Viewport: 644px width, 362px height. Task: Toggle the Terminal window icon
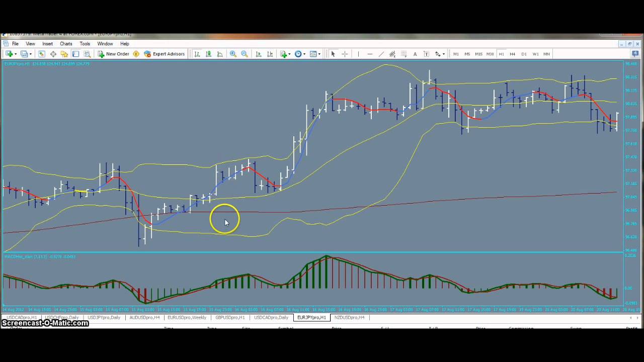click(76, 54)
